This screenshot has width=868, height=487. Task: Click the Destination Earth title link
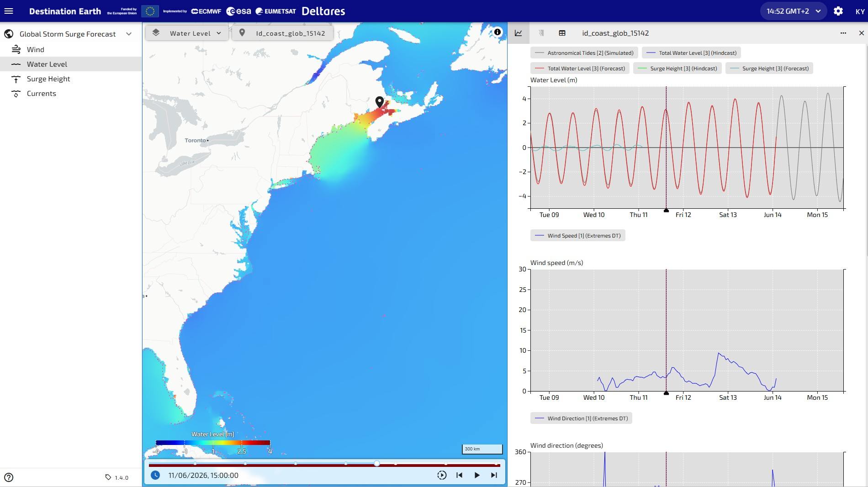(x=65, y=11)
